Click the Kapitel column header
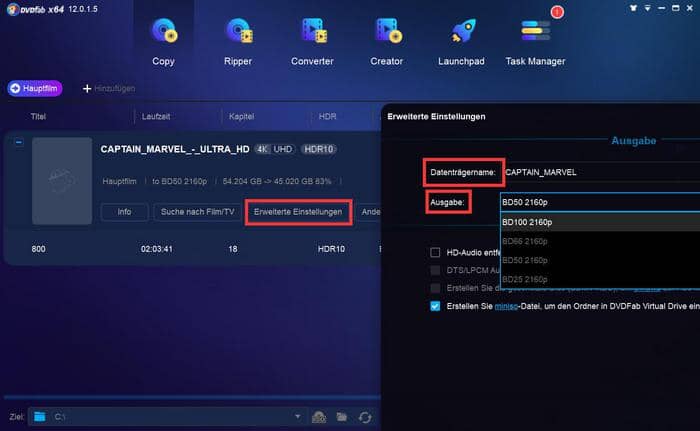 (x=242, y=117)
